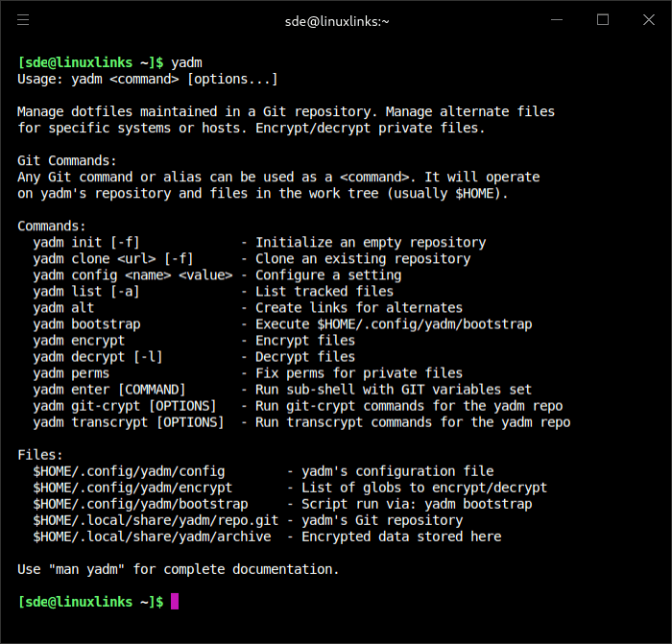Screen dimensions: 672x644
Task: Click the 'Decrypt files' description
Action: click(x=305, y=357)
